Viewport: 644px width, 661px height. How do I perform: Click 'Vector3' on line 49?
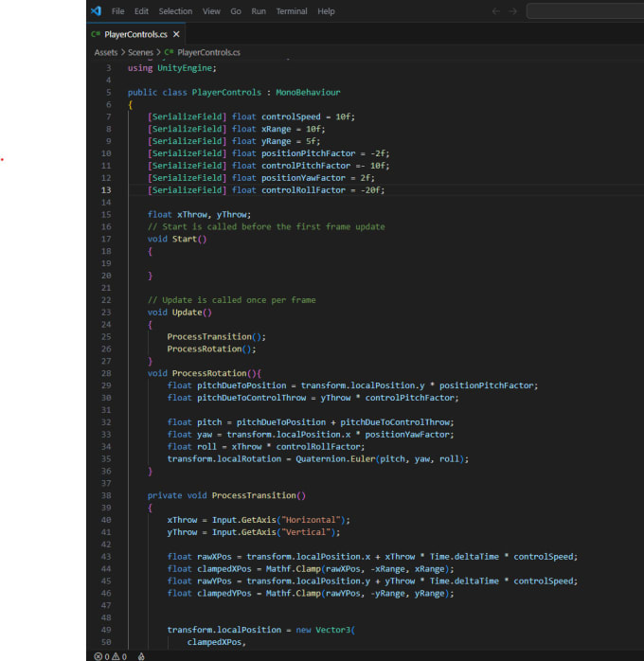click(333, 630)
